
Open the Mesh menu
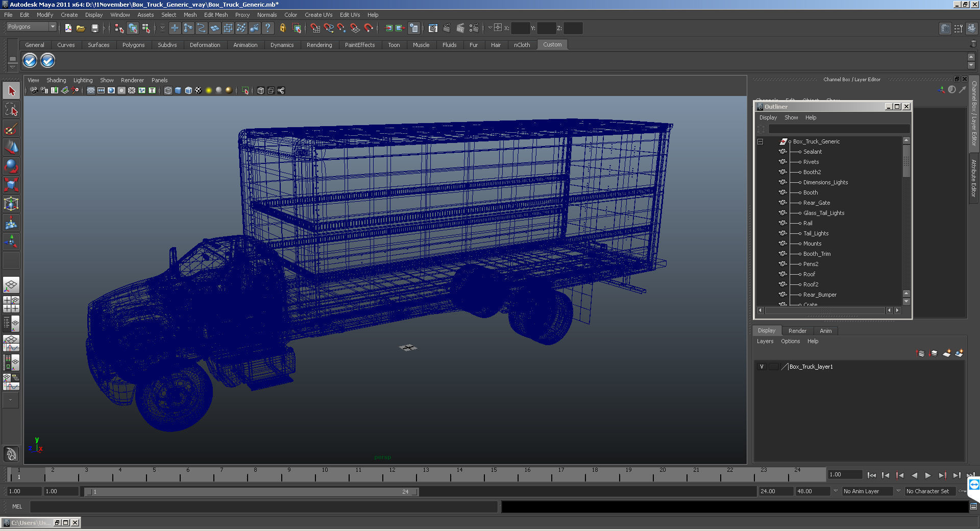click(190, 15)
